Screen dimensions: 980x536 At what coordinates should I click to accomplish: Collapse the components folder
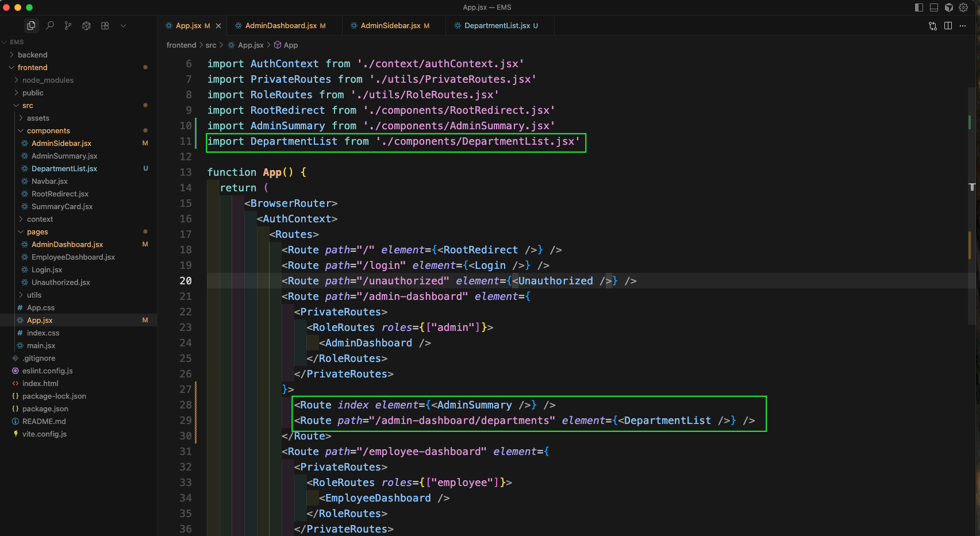[78, 130]
